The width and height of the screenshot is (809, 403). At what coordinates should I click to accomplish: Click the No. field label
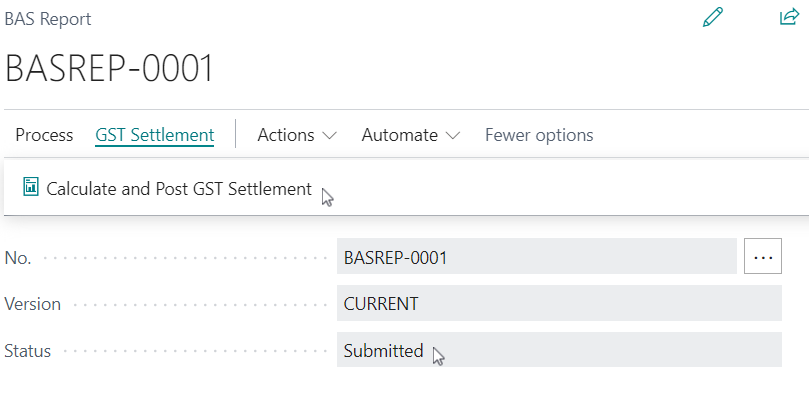click(x=18, y=258)
